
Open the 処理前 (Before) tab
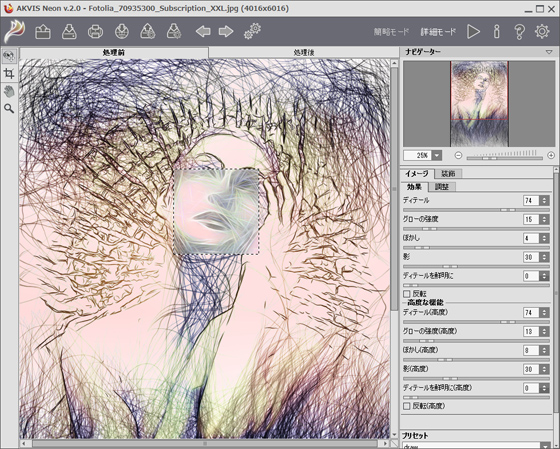[x=114, y=53]
